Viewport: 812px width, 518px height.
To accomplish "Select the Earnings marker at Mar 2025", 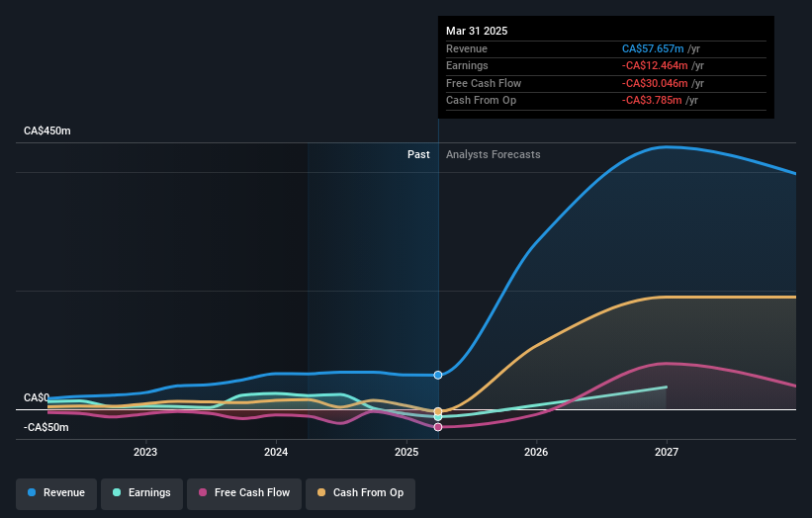I will coord(438,417).
